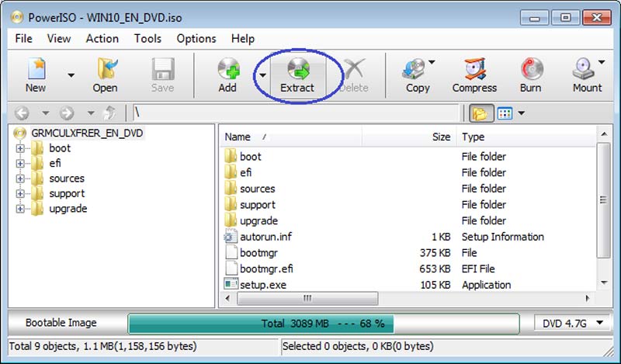This screenshot has width=621, height=364.
Task: Expand the support folder in tree
Action: pos(20,194)
